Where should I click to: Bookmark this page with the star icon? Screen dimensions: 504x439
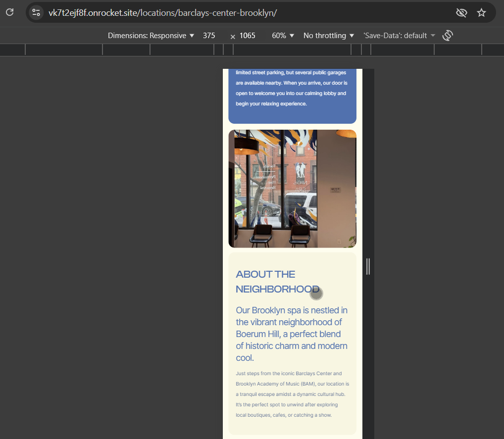[x=481, y=13]
